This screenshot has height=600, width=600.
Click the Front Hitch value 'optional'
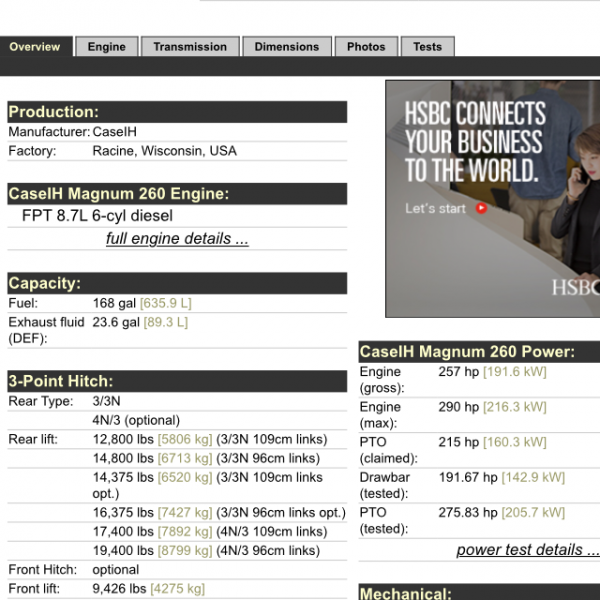[116, 570]
